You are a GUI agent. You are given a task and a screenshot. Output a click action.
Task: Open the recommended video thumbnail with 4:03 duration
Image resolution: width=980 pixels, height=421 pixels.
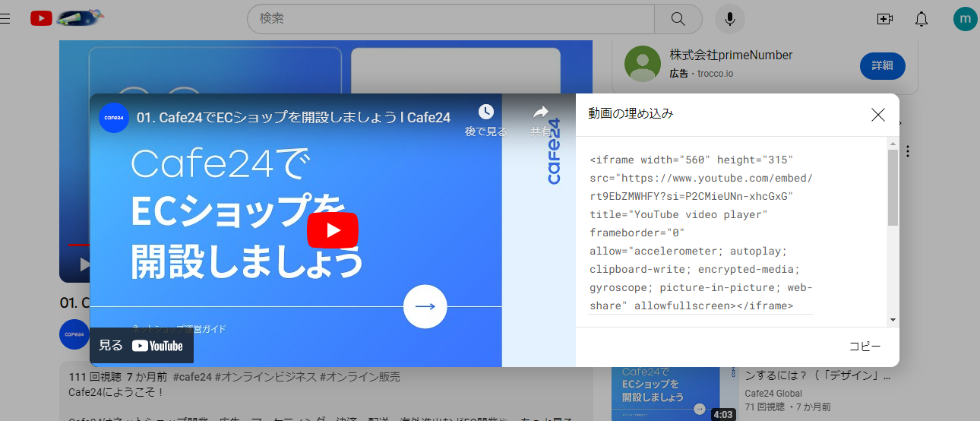pos(674,394)
